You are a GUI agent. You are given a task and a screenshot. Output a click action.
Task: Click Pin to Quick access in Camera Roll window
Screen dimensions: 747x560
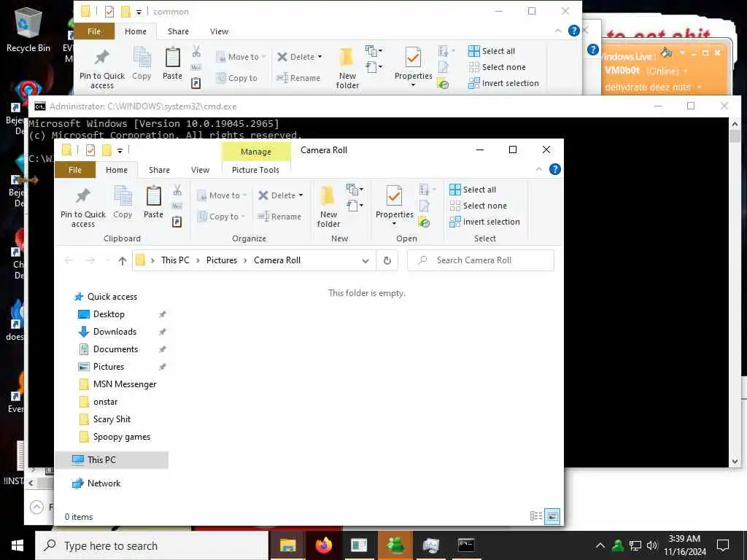[x=83, y=207]
